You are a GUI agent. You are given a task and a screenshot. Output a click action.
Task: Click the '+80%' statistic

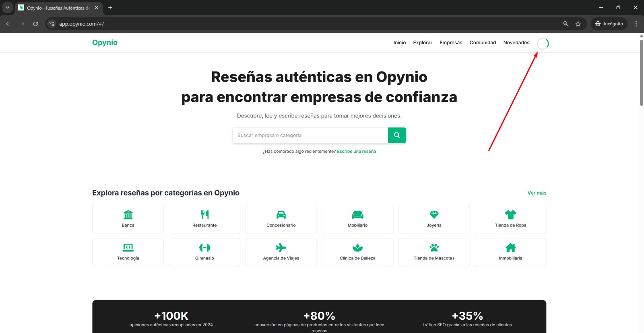point(319,316)
